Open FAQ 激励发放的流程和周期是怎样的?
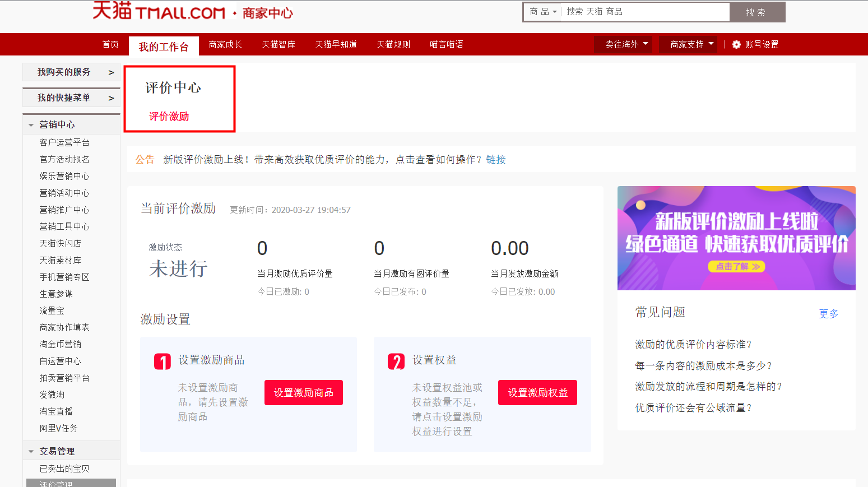Screen dimensions: 868x487 708,387
